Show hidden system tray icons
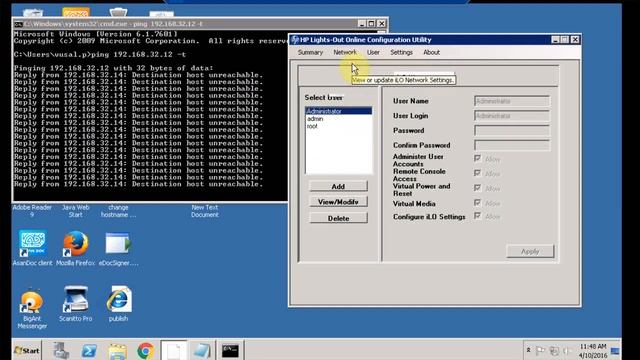The width and height of the screenshot is (640, 360). 528,350
